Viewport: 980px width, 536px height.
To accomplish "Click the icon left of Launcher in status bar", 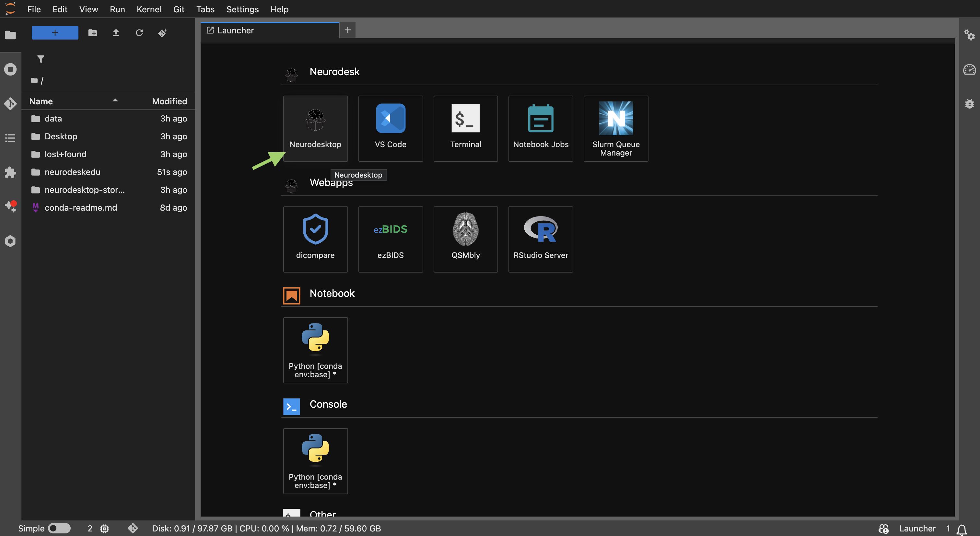I will [883, 529].
